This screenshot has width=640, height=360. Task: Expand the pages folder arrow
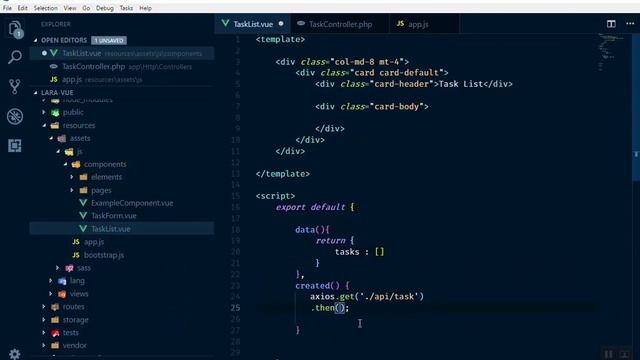(x=72, y=190)
